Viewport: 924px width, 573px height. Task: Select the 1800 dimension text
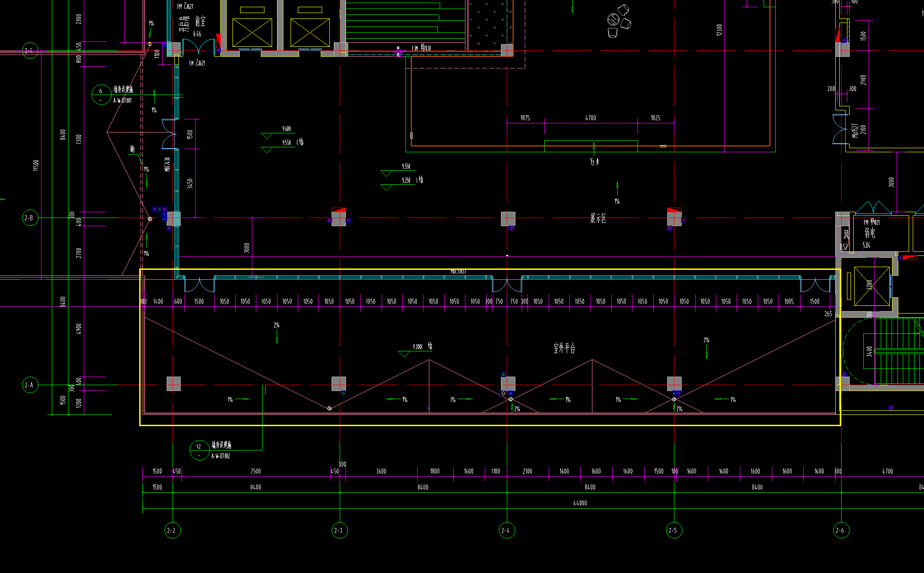(x=435, y=471)
